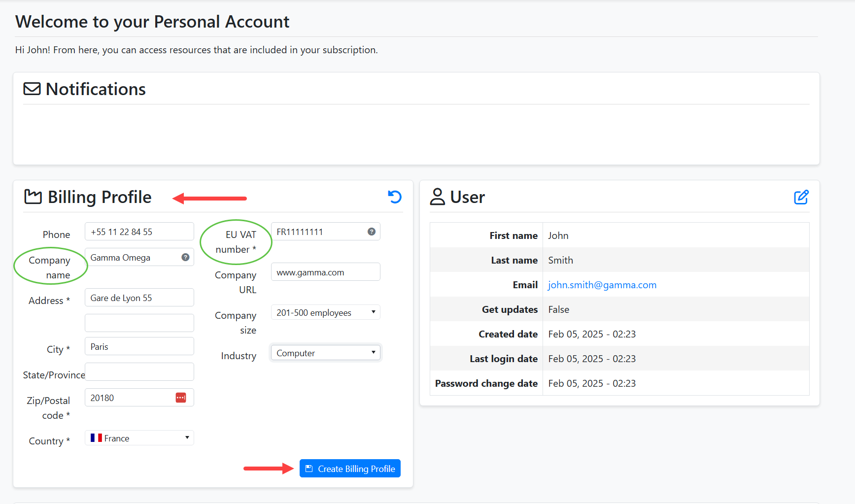
Task: Click the Get updates value False
Action: [x=559, y=309]
